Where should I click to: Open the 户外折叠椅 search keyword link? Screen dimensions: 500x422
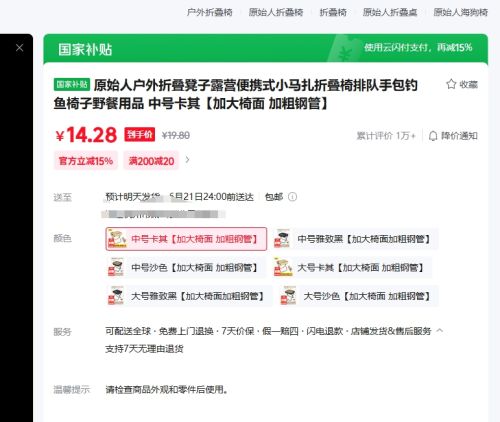pos(209,12)
